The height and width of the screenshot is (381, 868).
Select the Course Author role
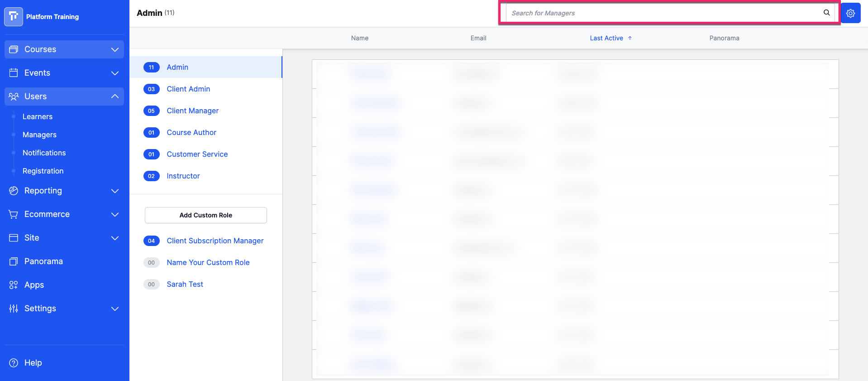pyautogui.click(x=191, y=132)
